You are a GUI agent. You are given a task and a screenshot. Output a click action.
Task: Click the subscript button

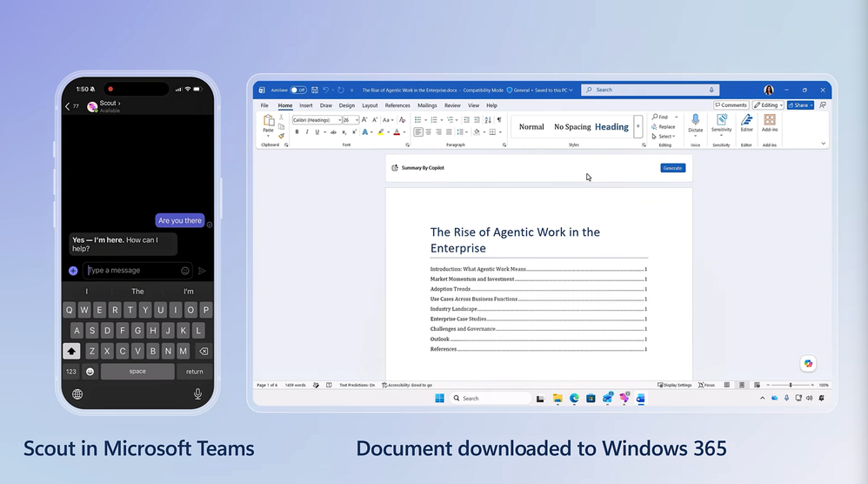(x=344, y=131)
